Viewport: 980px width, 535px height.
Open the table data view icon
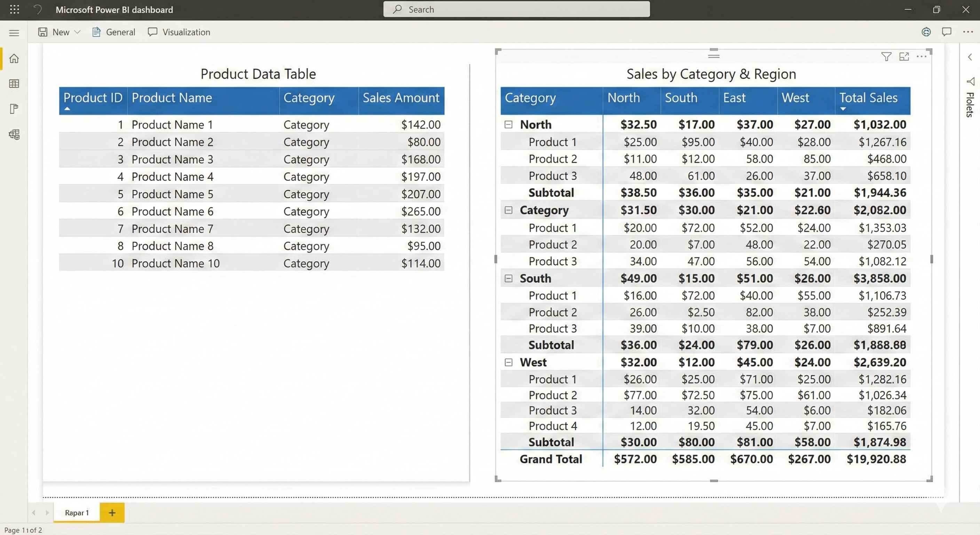[x=14, y=84]
